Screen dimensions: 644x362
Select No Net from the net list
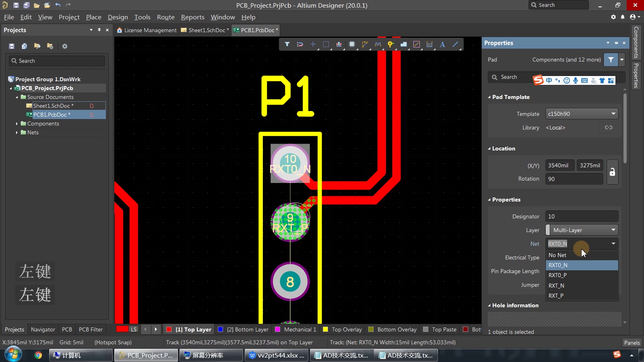click(x=582, y=255)
